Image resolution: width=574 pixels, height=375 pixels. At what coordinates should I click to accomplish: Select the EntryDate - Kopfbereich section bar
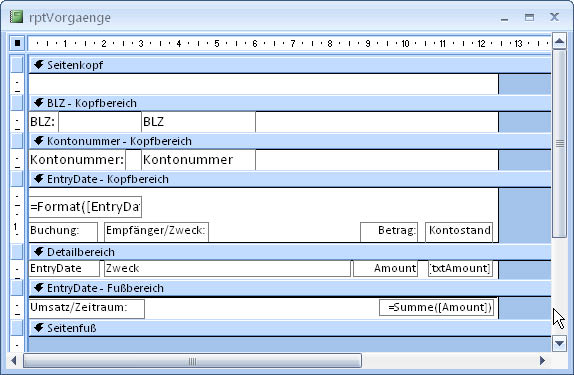click(290, 179)
